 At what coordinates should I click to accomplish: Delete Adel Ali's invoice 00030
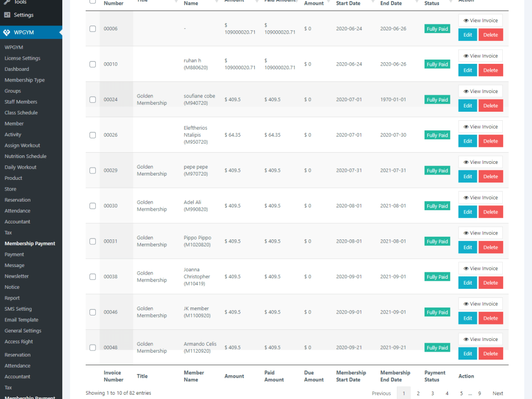click(x=491, y=212)
